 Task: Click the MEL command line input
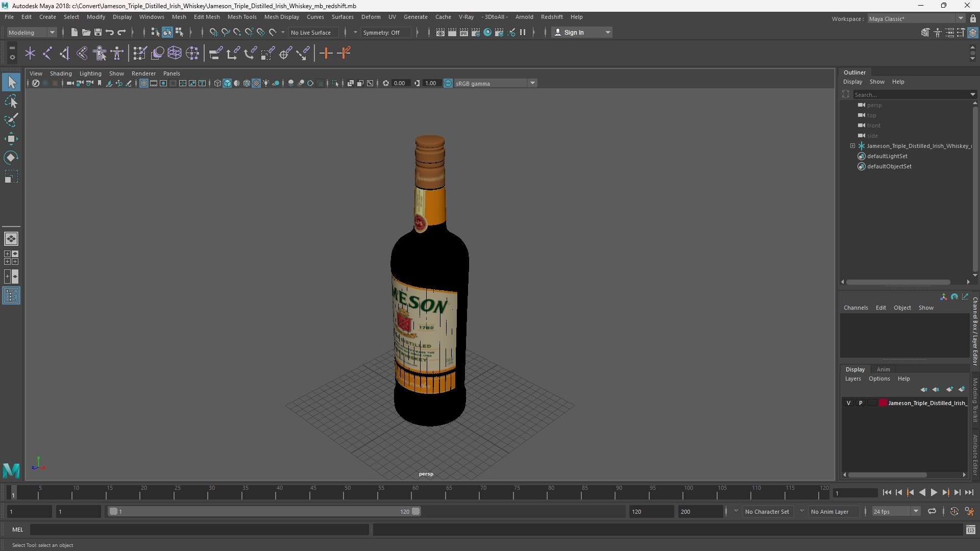[199, 530]
